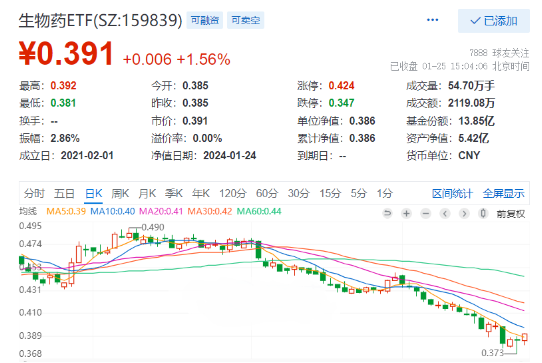Switch to the 分时 chart tab
542x363 pixels.
(x=34, y=193)
